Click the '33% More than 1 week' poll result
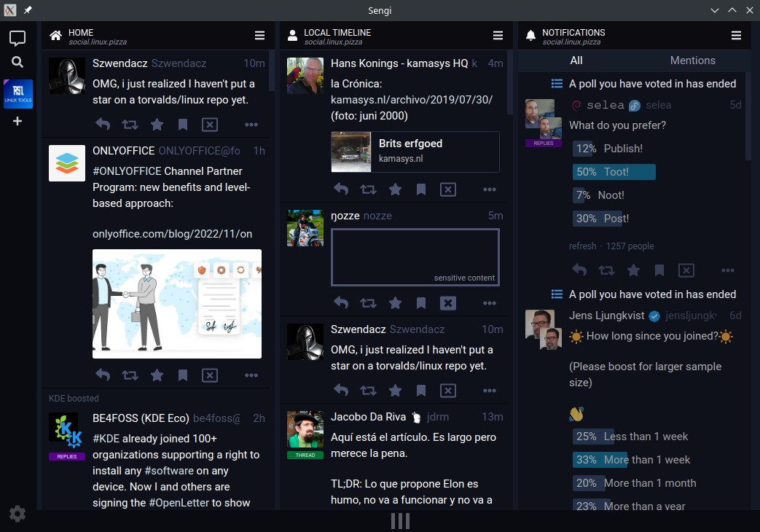 (x=633, y=460)
